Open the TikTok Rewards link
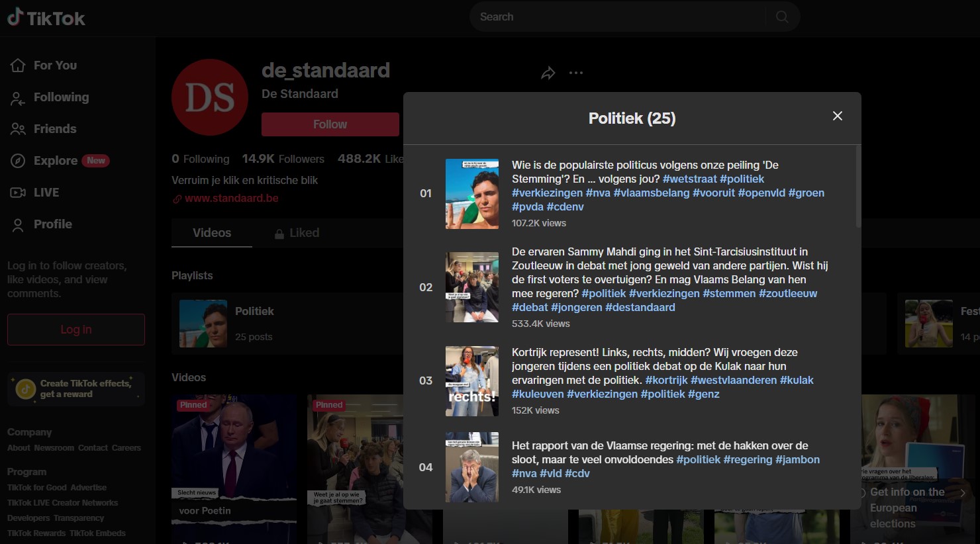This screenshot has width=980, height=544. click(x=36, y=533)
